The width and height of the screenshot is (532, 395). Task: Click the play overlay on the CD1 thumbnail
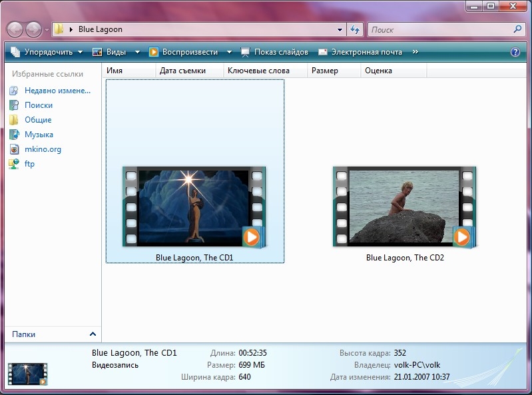(x=252, y=236)
